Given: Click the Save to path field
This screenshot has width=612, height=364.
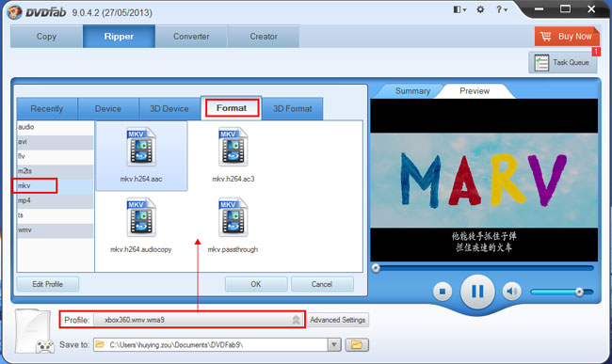Looking at the screenshot, I should pyautogui.click(x=211, y=344).
